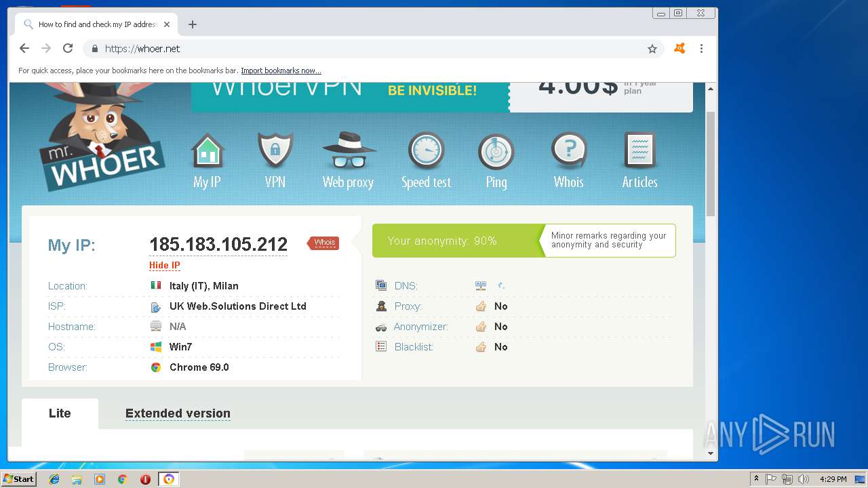This screenshot has width=868, height=488.
Task: Click the Import bookmarks now link
Action: click(x=281, y=70)
